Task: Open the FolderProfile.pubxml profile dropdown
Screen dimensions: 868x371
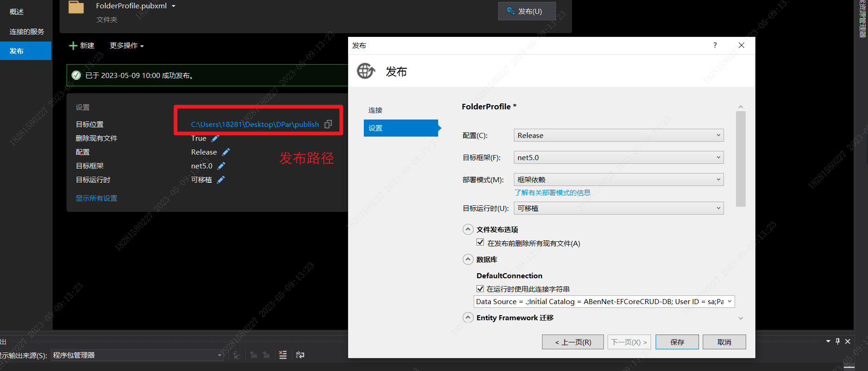Action: coord(174,6)
